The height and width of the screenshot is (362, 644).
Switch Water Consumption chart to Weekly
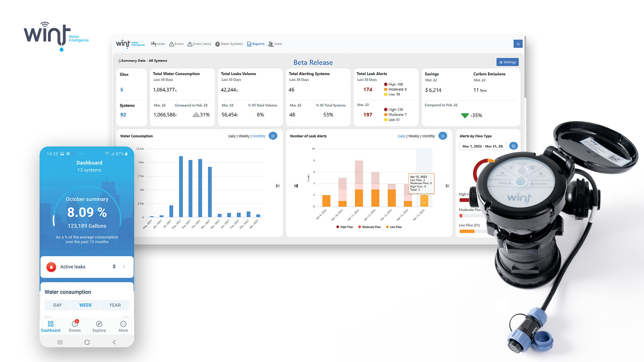[x=244, y=136]
